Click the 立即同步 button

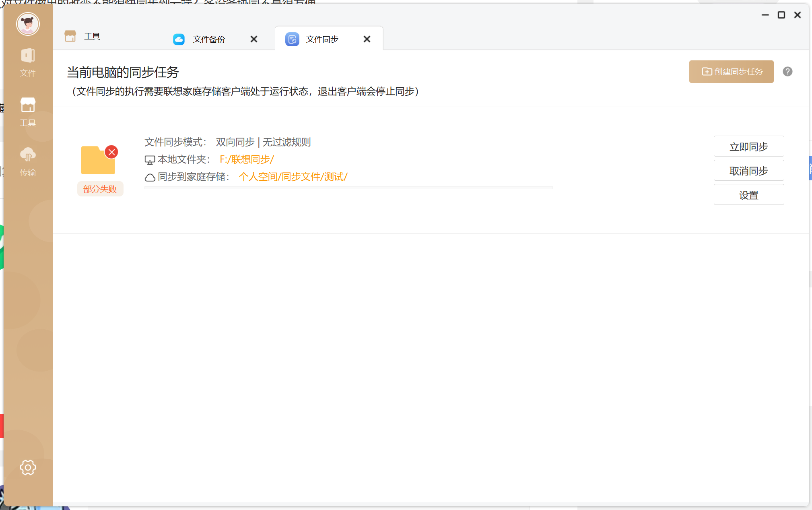748,147
